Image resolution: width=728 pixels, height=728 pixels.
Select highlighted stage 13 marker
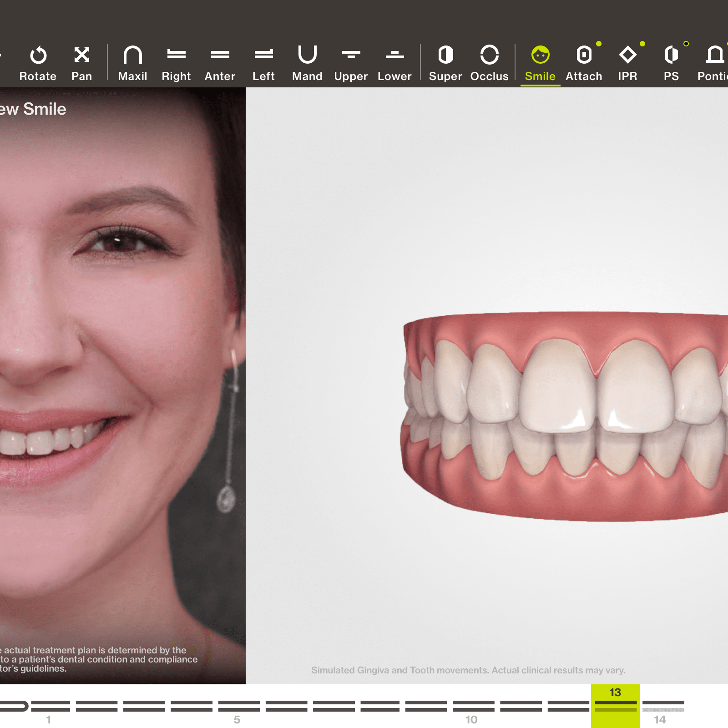[616, 706]
